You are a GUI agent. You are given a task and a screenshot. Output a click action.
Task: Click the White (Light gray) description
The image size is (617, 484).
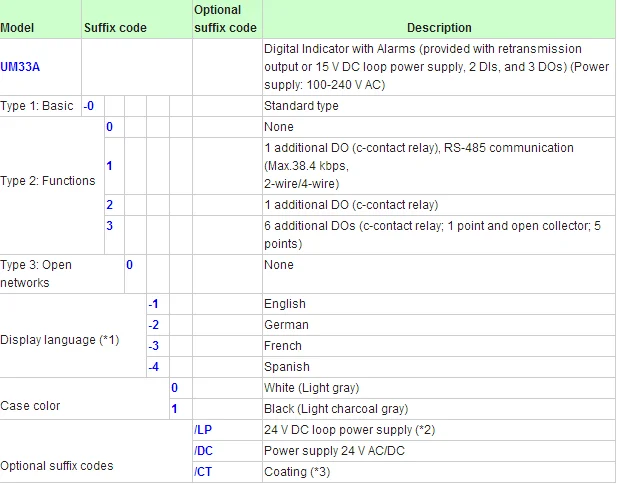311,387
